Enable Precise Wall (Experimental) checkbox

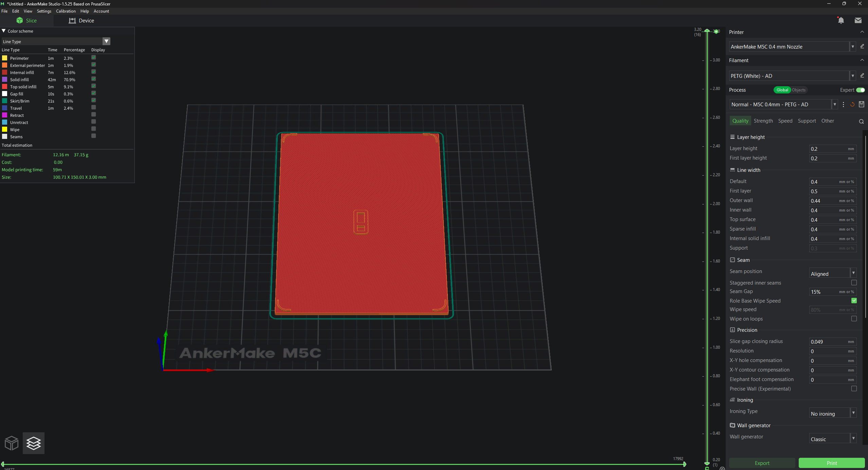[854, 388]
